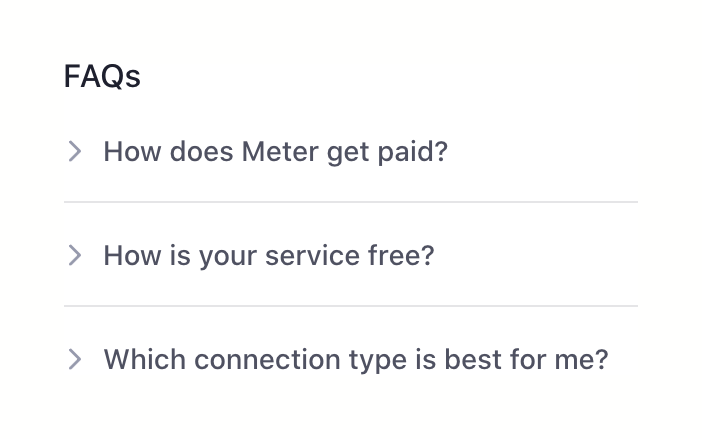Expand the "How does Meter get paid?" question
Screen dimensions: 702x439
point(275,152)
